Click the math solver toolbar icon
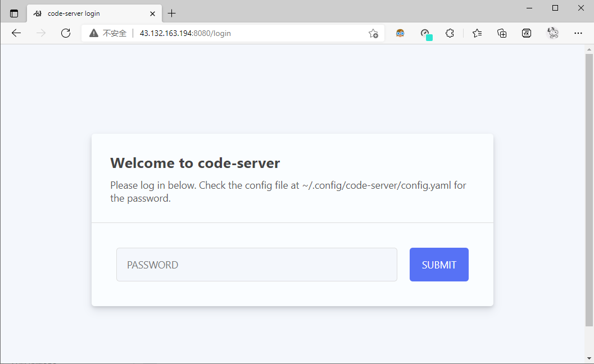Viewport: 594px width, 364px height. 527,33
